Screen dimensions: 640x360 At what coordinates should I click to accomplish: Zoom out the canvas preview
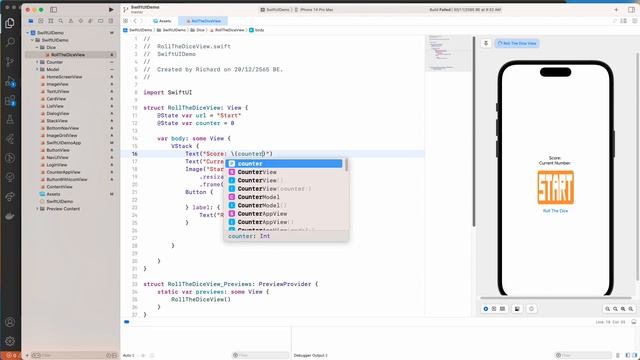click(x=607, y=309)
